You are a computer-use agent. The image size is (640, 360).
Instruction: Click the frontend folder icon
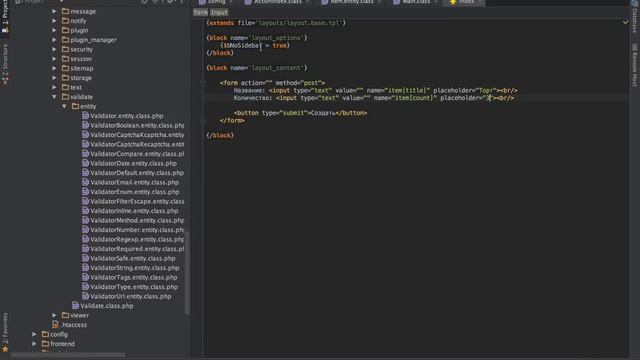(45, 344)
